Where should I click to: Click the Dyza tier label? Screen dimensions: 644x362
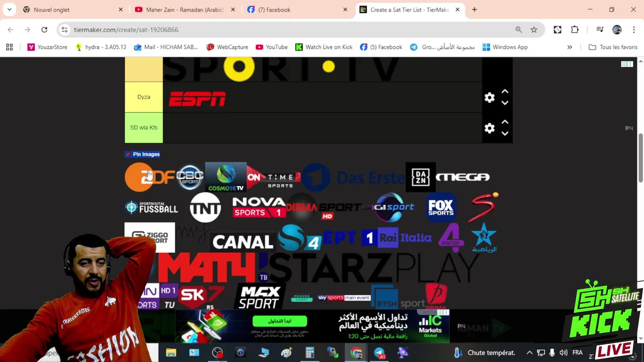(x=144, y=97)
